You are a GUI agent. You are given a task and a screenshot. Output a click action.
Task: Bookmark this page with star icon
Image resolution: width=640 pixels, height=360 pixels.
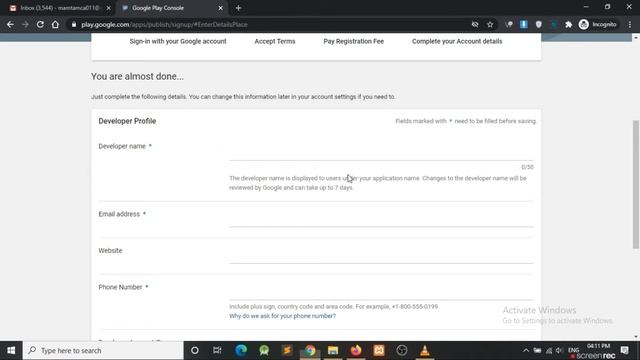pos(490,24)
